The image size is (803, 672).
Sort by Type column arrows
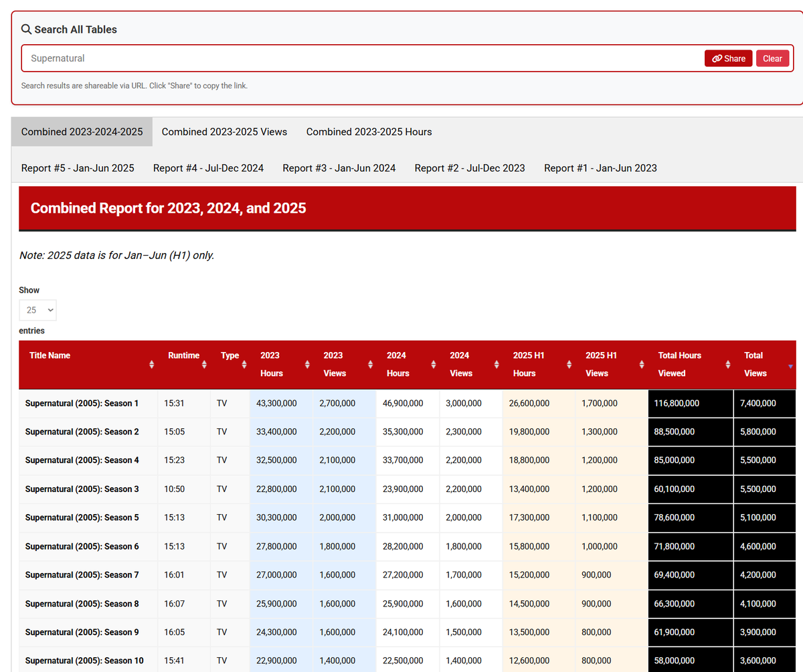tap(243, 365)
